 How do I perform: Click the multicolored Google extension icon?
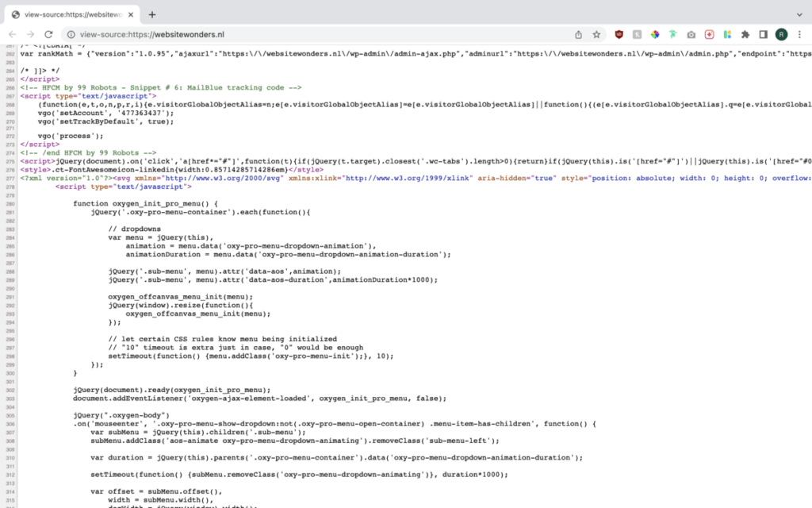coord(728,35)
